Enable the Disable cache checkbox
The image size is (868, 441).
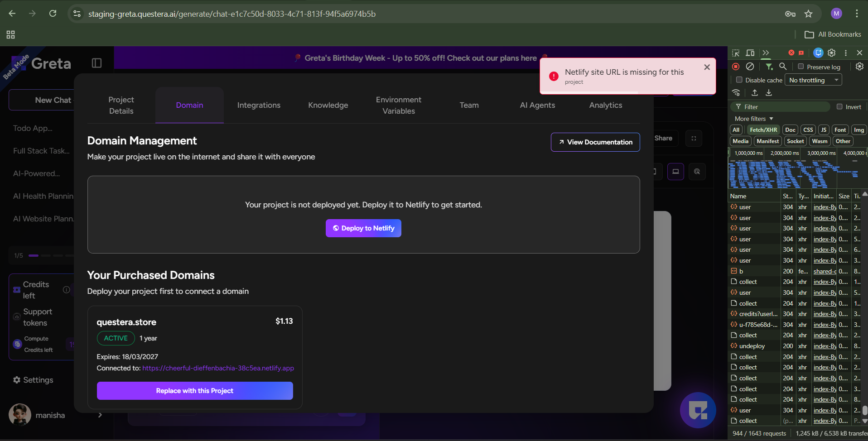pos(739,80)
